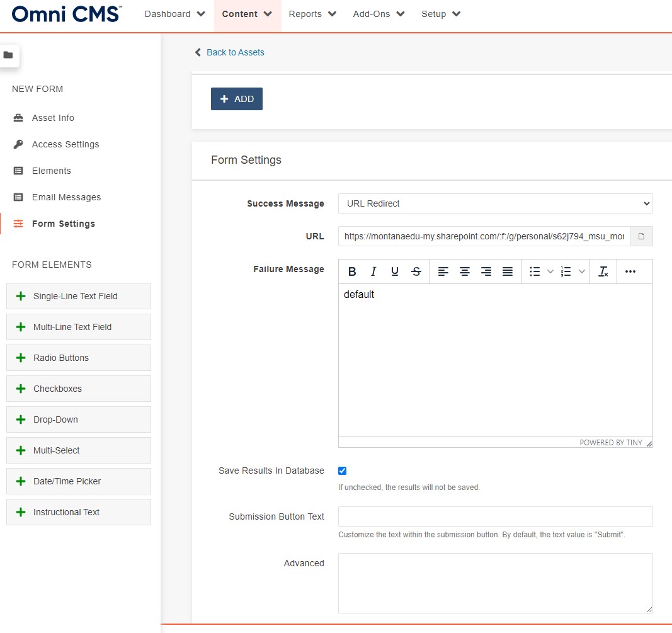Add a Date/Time Picker form element

(x=79, y=481)
